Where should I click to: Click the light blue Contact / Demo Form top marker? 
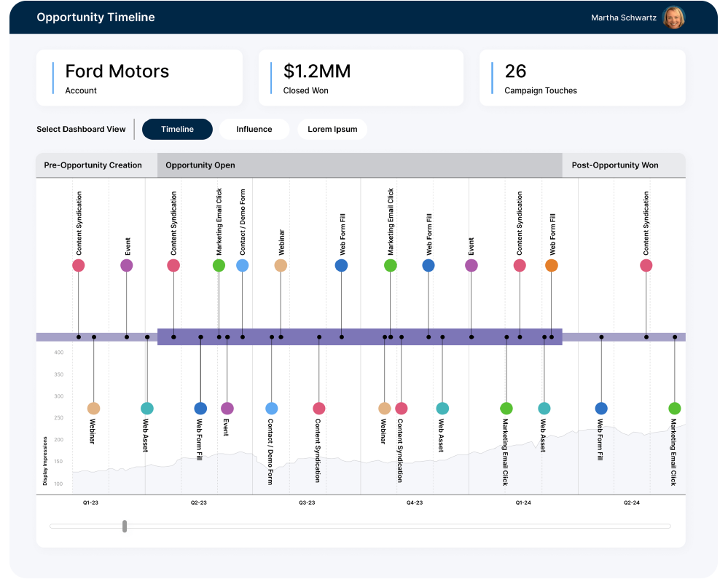coord(243,265)
